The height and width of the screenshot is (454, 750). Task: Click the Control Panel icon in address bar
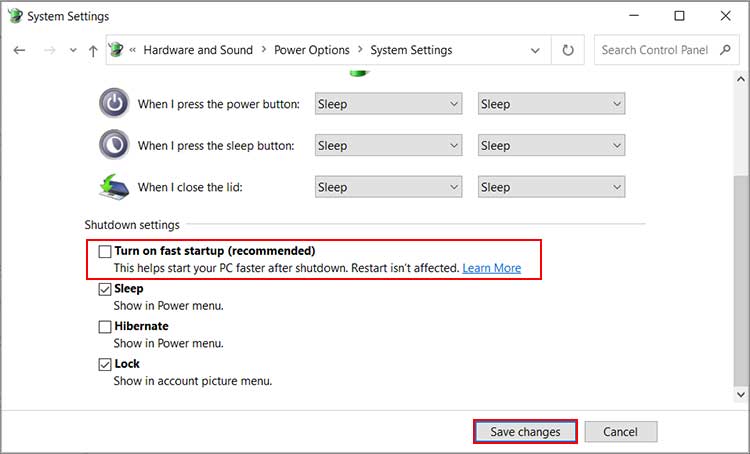coord(116,50)
